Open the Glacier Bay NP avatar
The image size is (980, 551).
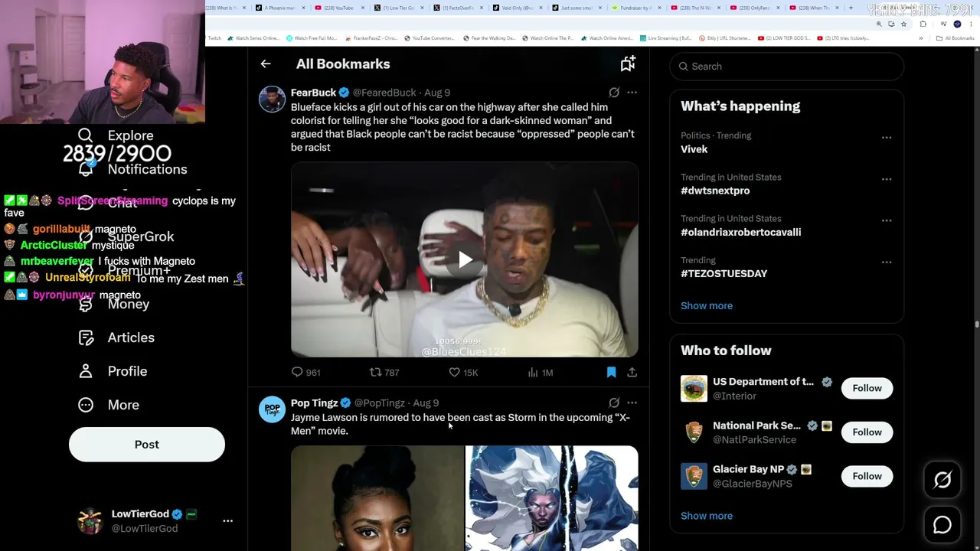(694, 476)
